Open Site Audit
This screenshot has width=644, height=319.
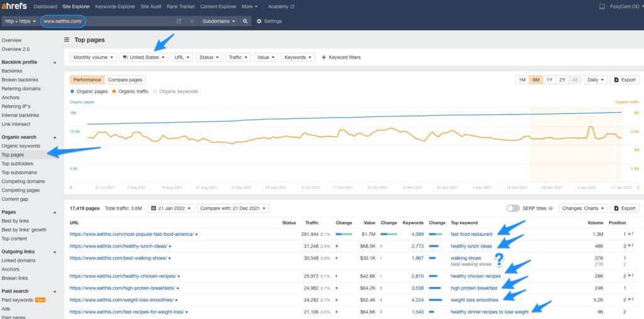pyautogui.click(x=151, y=6)
